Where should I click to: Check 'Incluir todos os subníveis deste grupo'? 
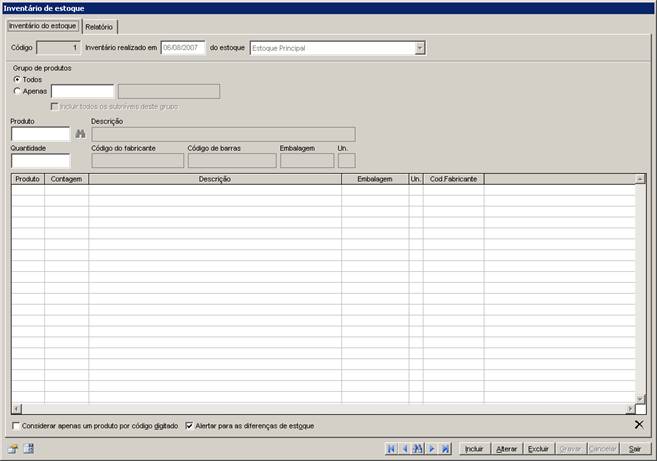54,106
